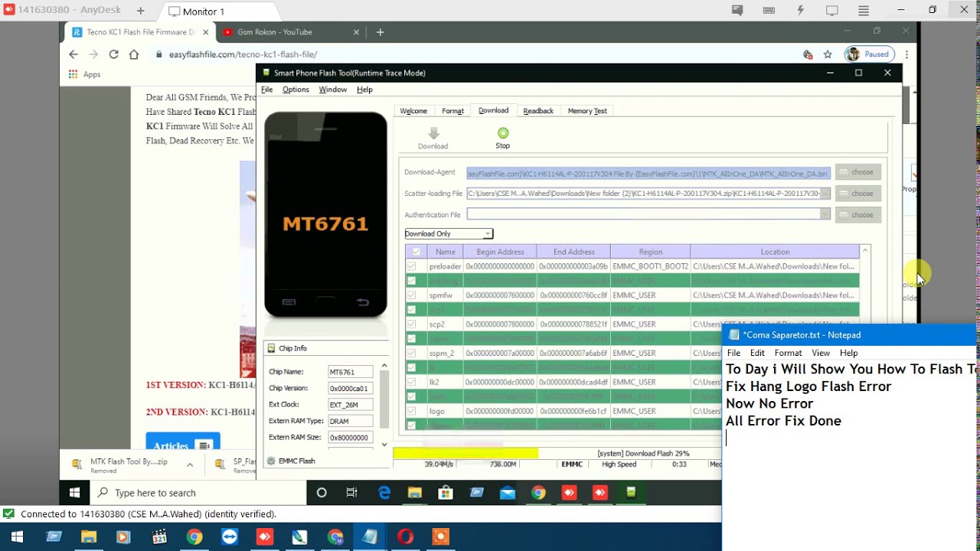Toggle the sspm_2 partition checkbox
Viewport: 980px width, 551px height.
click(412, 354)
